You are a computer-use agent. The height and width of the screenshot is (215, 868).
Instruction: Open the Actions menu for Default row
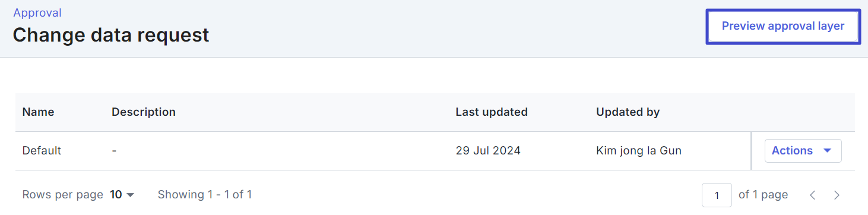803,151
